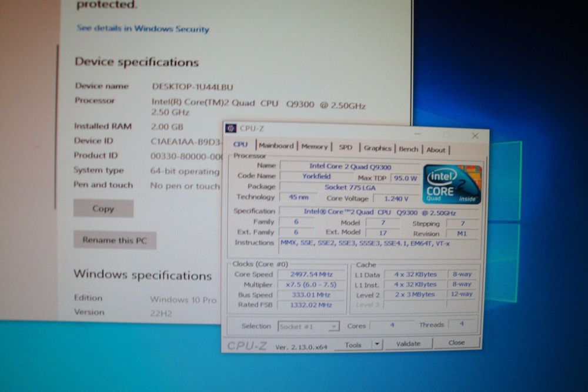Screen dimensions: 588x392
Task: Click the Core Voltage value 1.240 V
Action: coord(396,199)
